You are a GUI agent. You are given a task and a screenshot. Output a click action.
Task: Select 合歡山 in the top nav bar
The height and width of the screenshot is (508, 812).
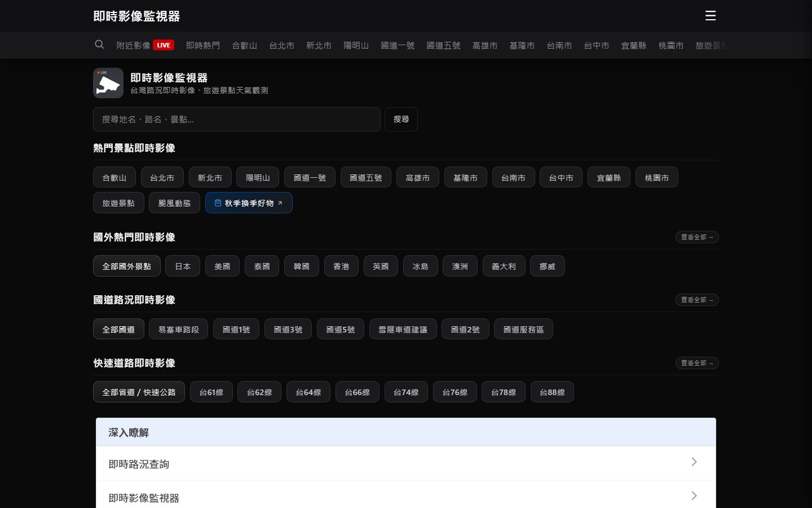(245, 45)
